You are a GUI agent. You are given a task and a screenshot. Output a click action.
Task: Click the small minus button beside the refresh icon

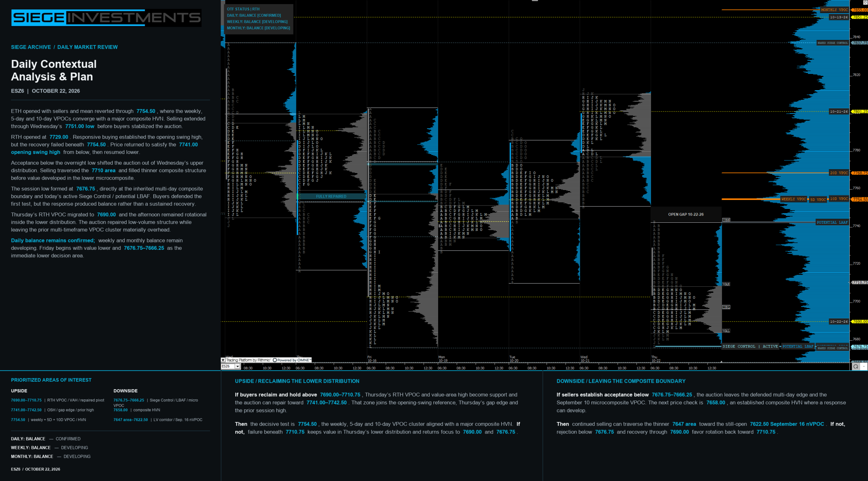(x=864, y=366)
